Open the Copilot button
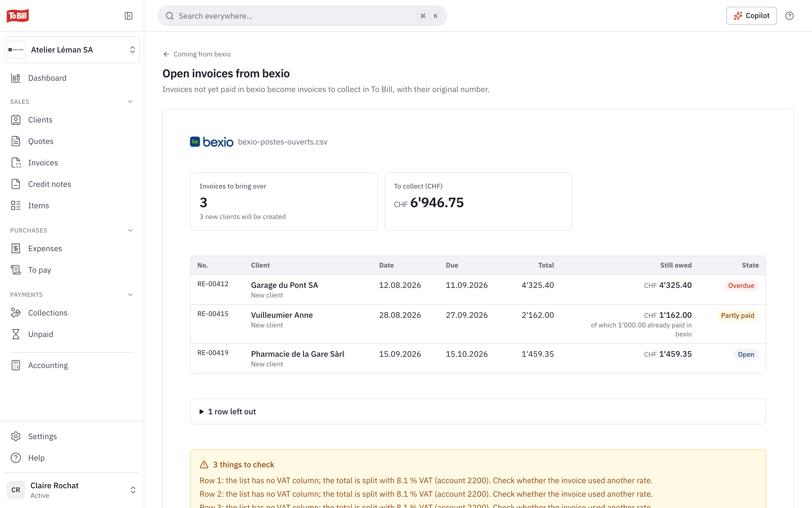812x508 pixels. click(751, 16)
